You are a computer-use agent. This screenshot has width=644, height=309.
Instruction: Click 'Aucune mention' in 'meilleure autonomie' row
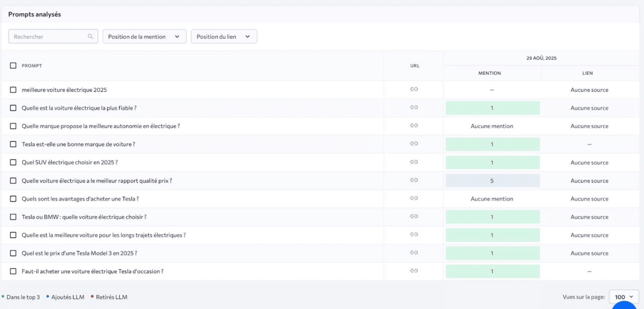492,126
